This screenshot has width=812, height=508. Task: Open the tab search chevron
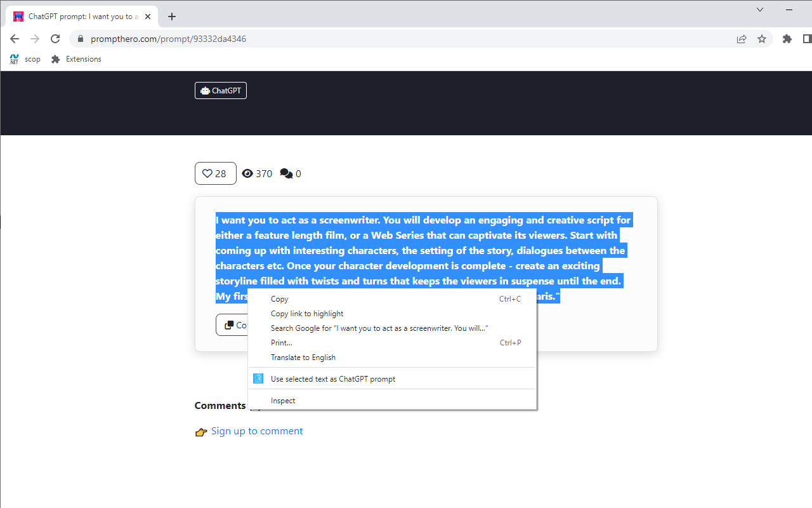(x=760, y=10)
